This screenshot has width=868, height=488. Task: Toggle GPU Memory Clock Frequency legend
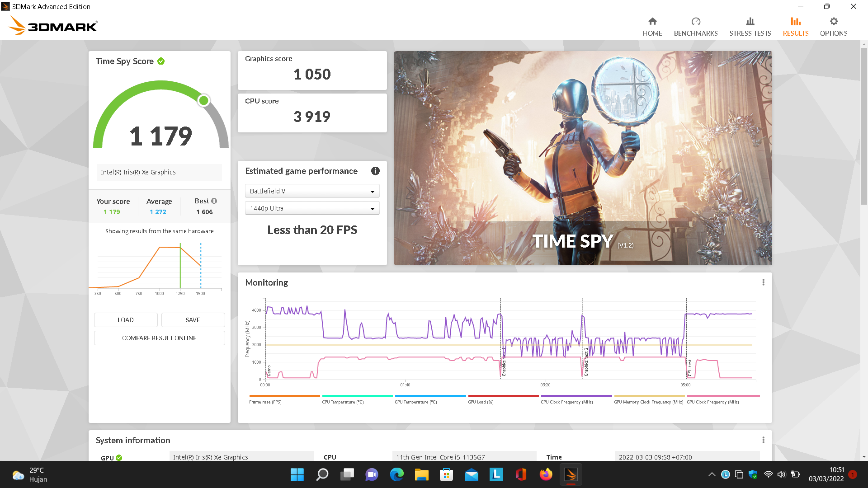[x=649, y=399]
